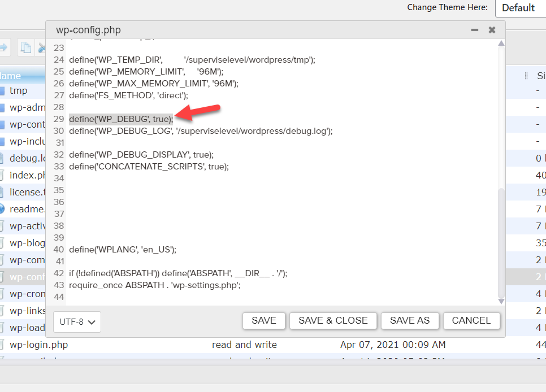
Task: Select wp-activate file in list
Action: click(23, 227)
